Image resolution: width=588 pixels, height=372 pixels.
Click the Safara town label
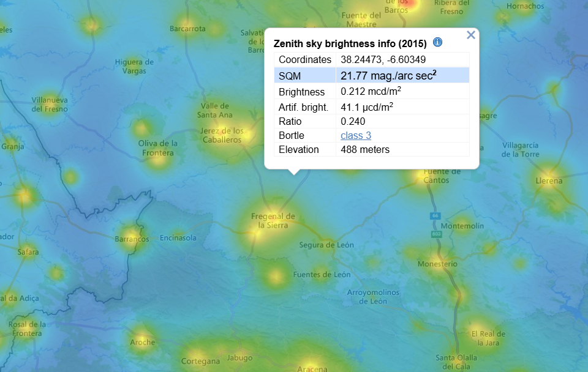click(x=28, y=251)
